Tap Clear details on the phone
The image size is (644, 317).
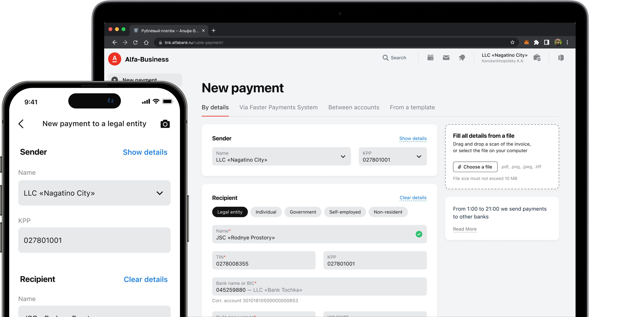(x=145, y=279)
